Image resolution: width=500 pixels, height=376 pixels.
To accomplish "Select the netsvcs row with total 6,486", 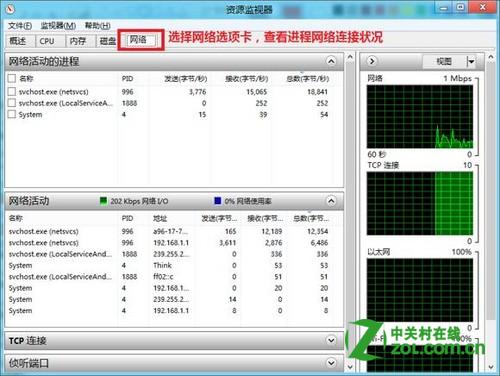I will coord(169,243).
